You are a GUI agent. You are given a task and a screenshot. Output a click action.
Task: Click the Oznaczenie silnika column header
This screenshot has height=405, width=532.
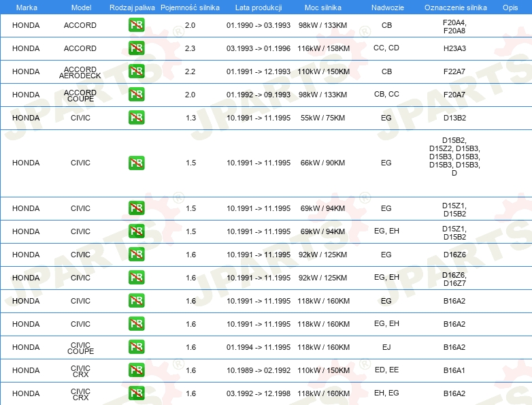[455, 7]
